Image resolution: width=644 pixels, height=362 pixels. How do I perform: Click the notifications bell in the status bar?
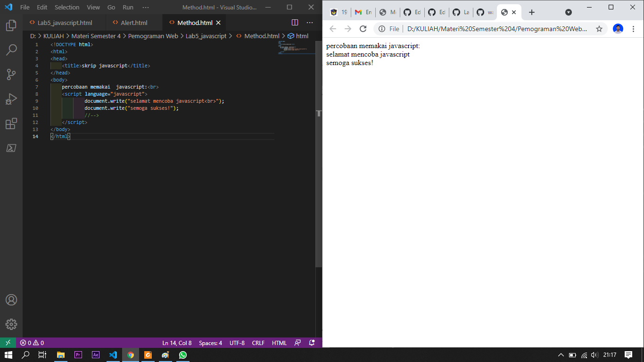[x=311, y=343]
